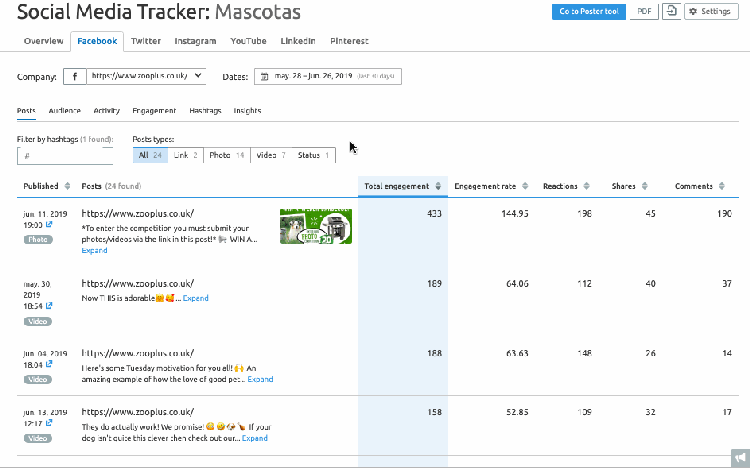Open the Activity sub-tab
Image resolution: width=750 pixels, height=468 pixels.
(106, 111)
